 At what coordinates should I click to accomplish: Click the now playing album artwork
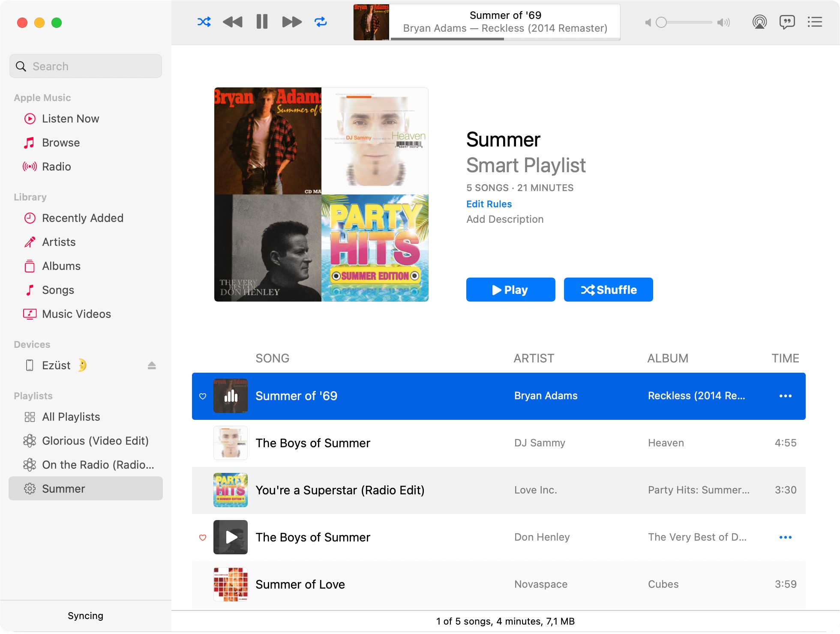point(371,22)
